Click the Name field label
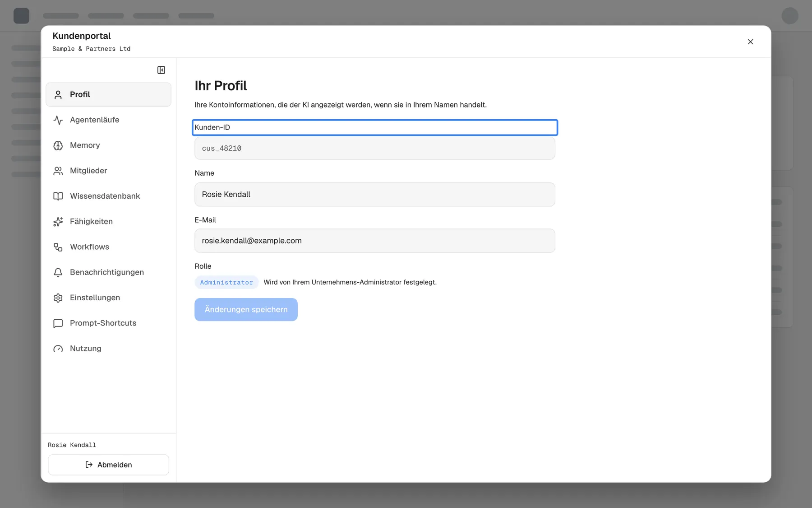The height and width of the screenshot is (508, 812). point(204,173)
